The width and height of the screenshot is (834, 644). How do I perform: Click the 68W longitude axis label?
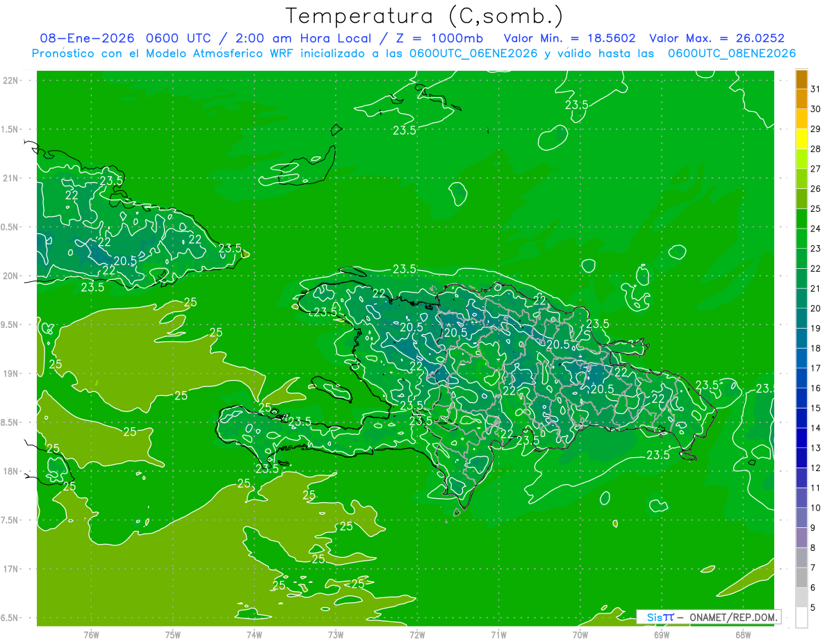pyautogui.click(x=742, y=634)
